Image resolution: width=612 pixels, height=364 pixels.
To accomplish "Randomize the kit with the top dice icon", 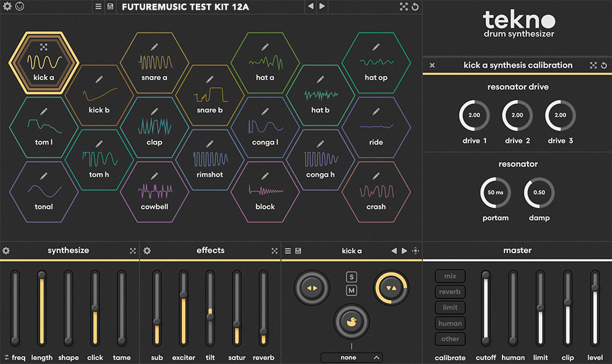I will click(x=404, y=6).
